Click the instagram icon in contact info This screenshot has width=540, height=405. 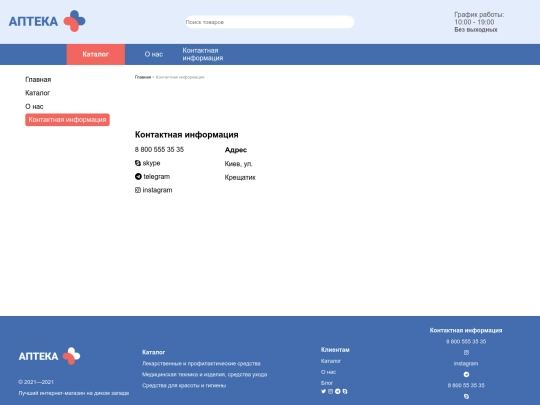pos(138,190)
